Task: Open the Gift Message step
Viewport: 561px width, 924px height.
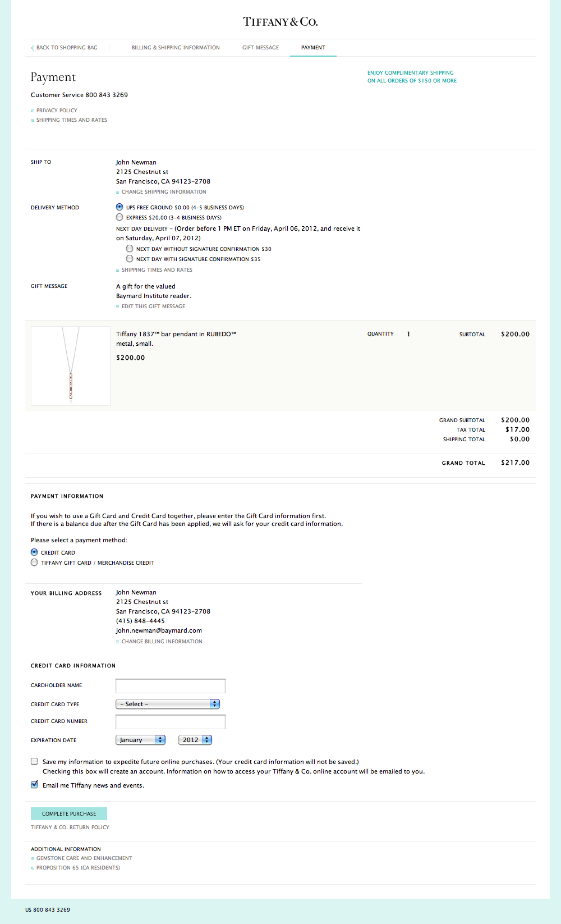Action: coord(260,48)
